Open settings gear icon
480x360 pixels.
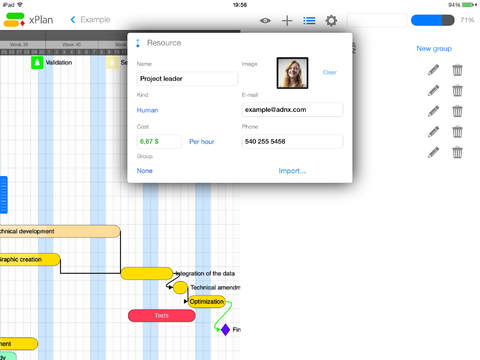tap(331, 21)
